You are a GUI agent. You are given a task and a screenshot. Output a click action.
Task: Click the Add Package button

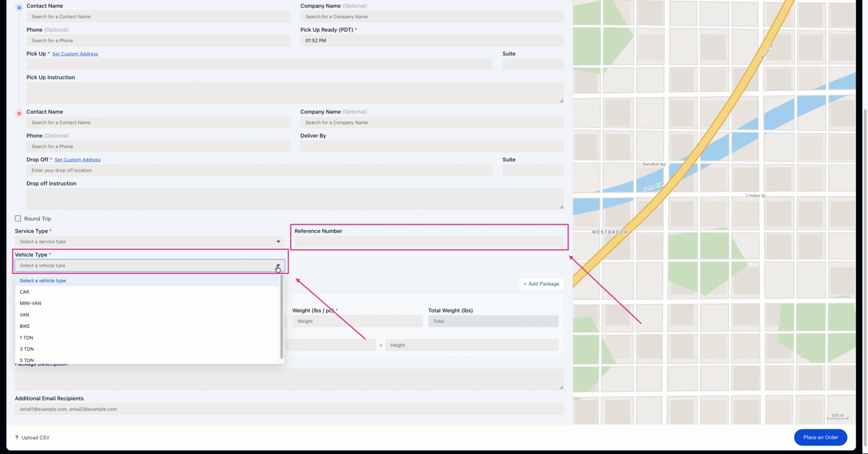tap(541, 284)
